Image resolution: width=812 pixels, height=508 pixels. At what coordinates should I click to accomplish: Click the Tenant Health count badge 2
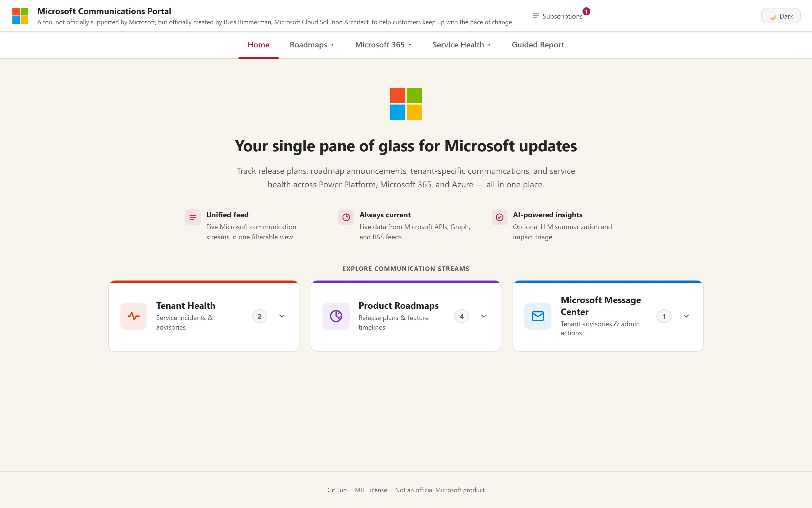(x=259, y=316)
